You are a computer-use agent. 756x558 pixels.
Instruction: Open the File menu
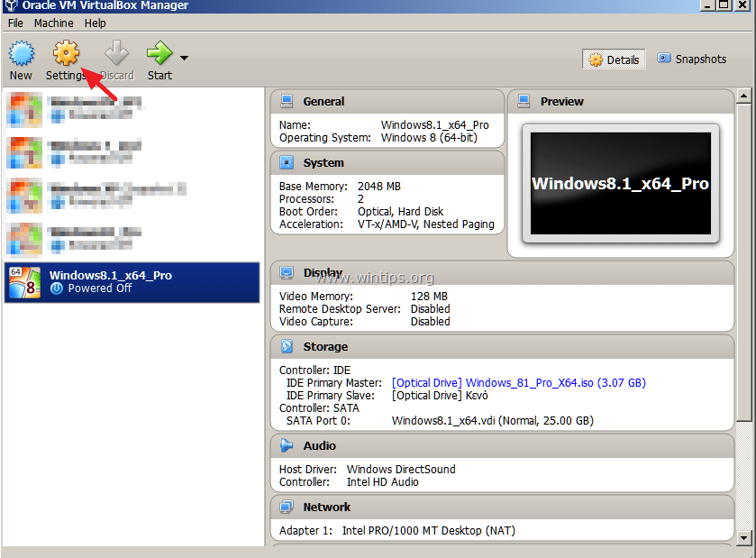point(15,23)
